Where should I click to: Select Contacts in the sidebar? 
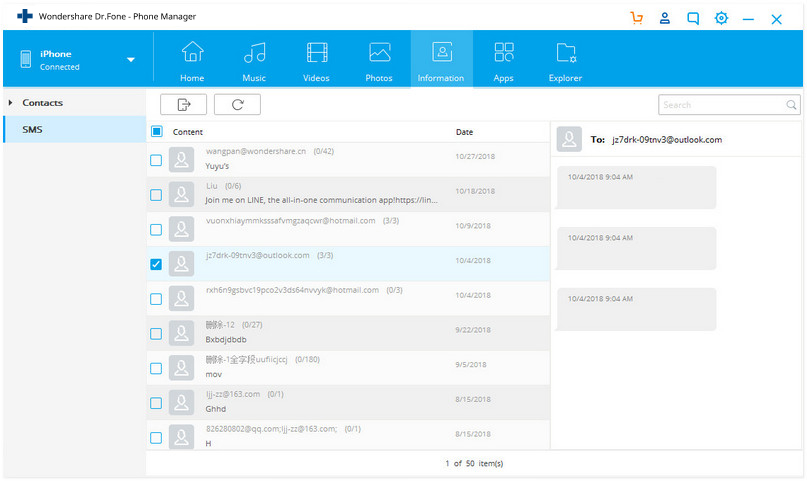[42, 103]
